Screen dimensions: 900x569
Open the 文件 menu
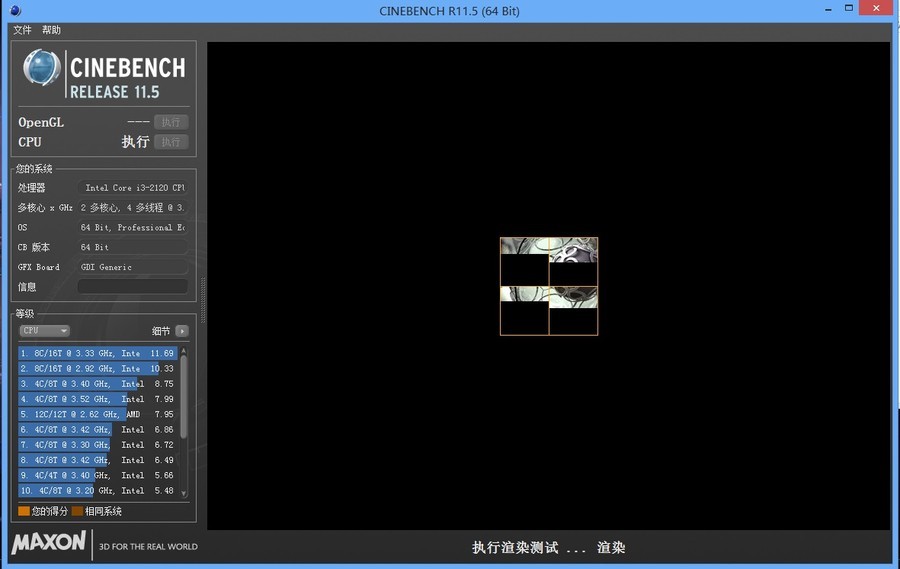coord(22,30)
